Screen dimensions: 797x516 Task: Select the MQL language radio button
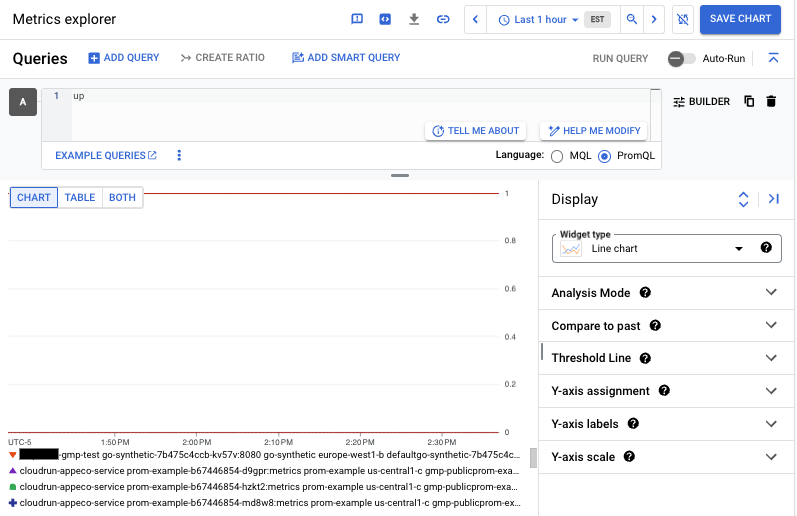(557, 156)
